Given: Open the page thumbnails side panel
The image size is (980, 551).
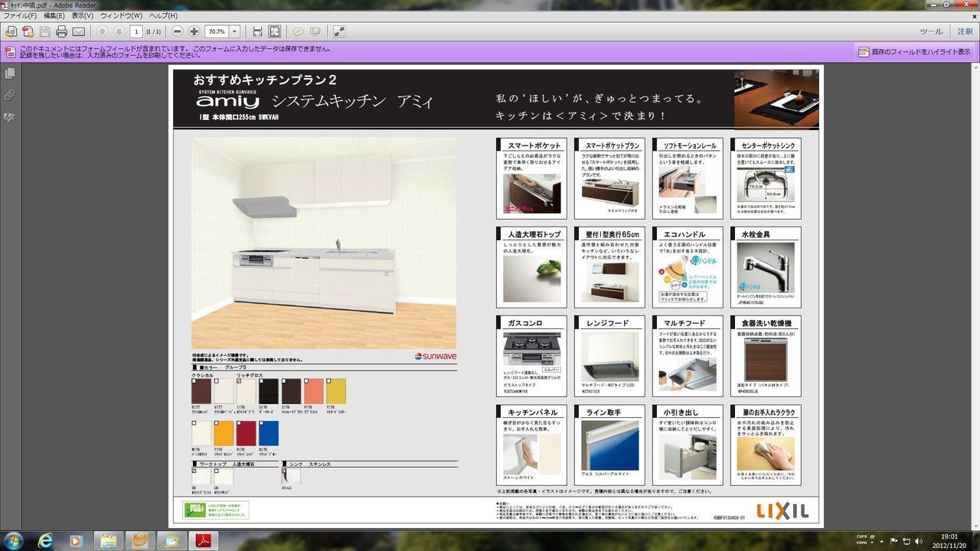Looking at the screenshot, I should pyautogui.click(x=9, y=73).
